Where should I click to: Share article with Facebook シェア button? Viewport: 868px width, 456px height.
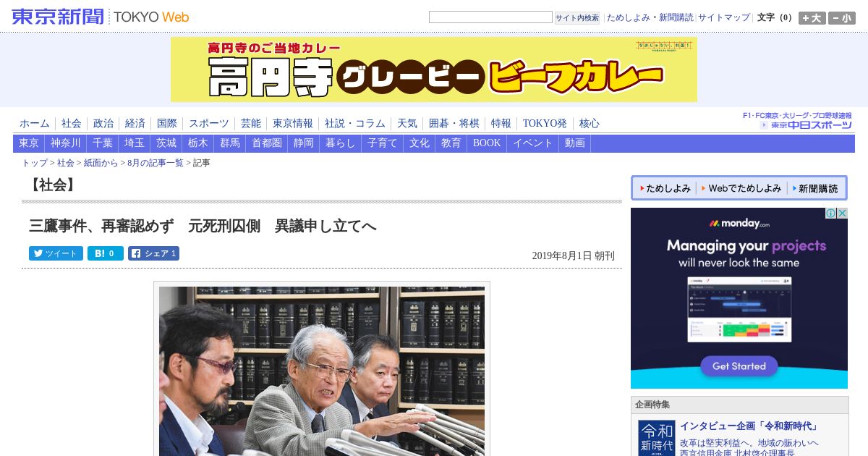coord(153,253)
